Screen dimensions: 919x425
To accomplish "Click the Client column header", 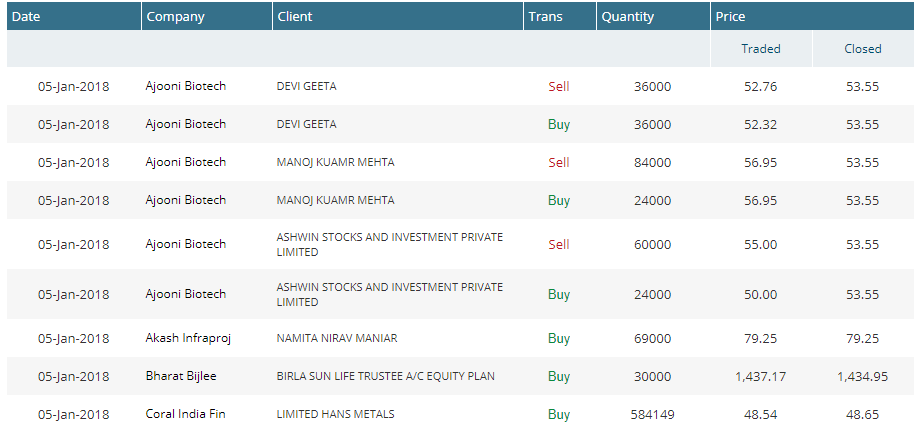I will point(295,17).
